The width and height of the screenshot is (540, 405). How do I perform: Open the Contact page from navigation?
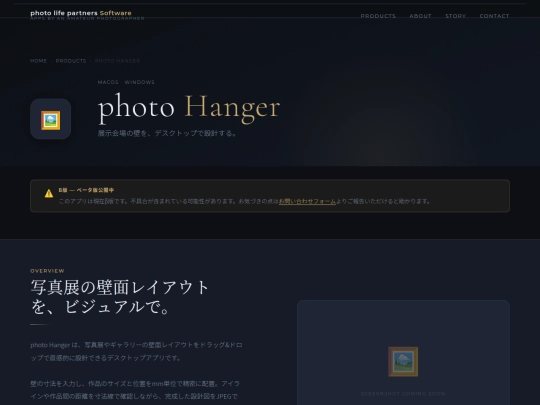coord(494,16)
